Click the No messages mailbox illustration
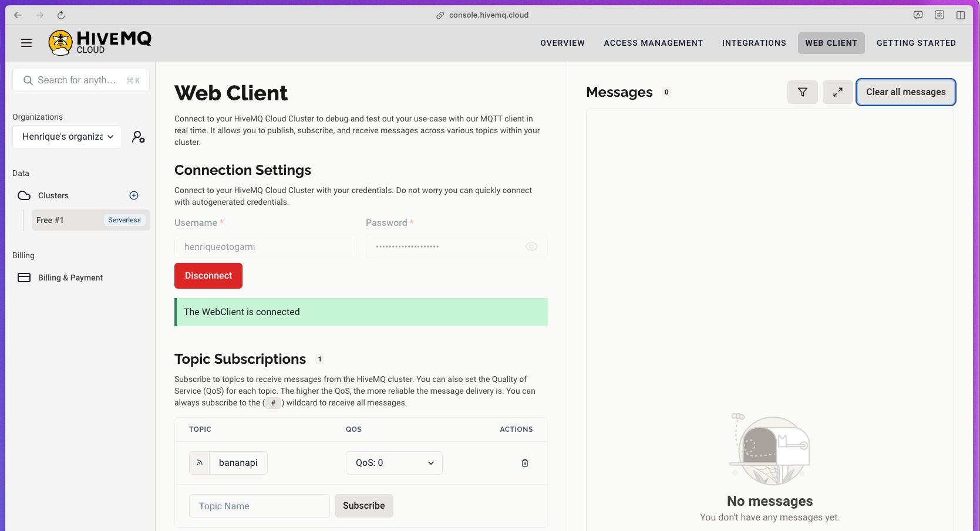This screenshot has height=531, width=980. [x=770, y=449]
